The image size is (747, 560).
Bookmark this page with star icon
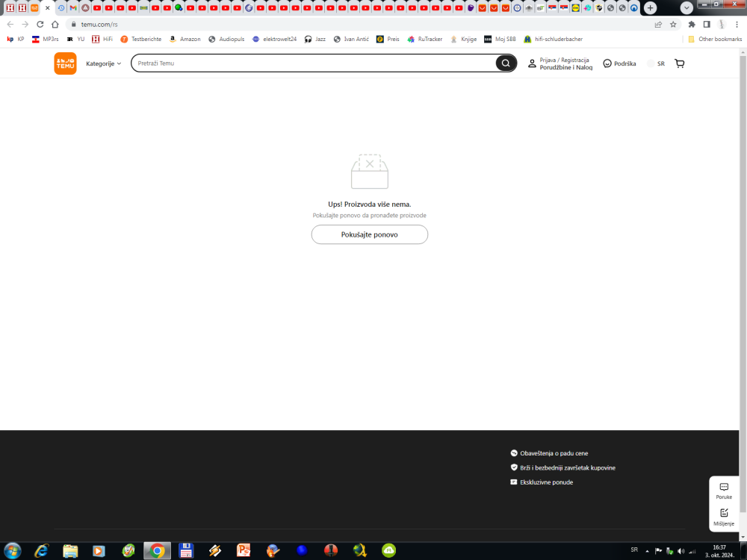673,24
